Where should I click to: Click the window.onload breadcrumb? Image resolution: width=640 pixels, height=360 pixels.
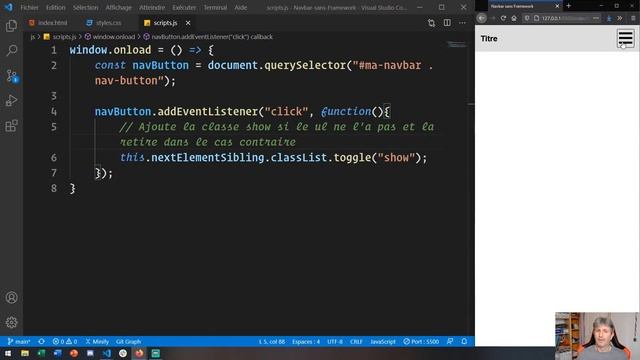(x=109, y=37)
